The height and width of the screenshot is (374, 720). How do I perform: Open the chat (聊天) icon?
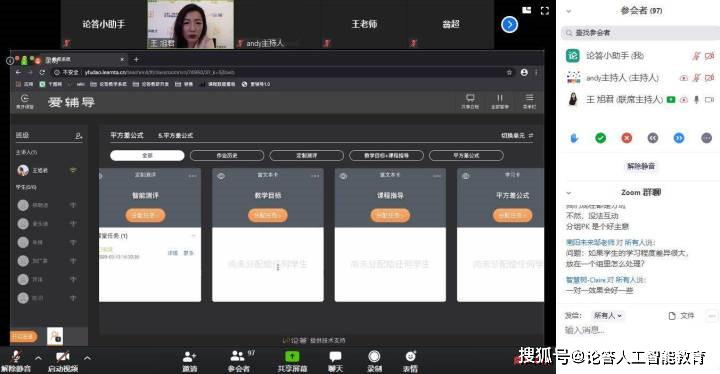tap(335, 357)
